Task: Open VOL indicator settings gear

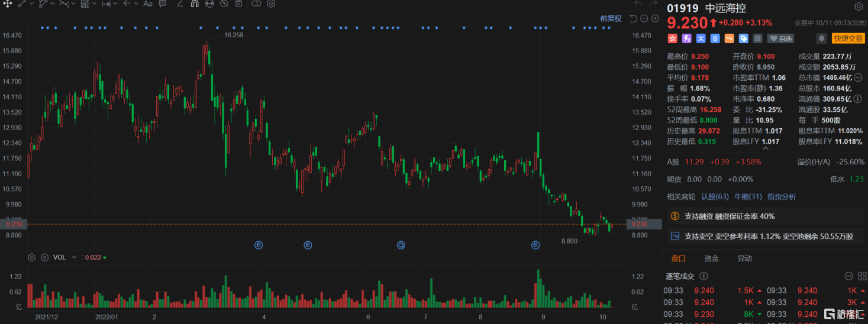Action: coord(32,257)
